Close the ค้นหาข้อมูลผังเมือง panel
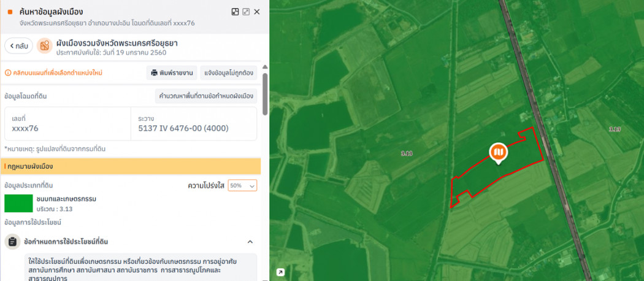The width and height of the screenshot is (644, 281). coord(257,12)
